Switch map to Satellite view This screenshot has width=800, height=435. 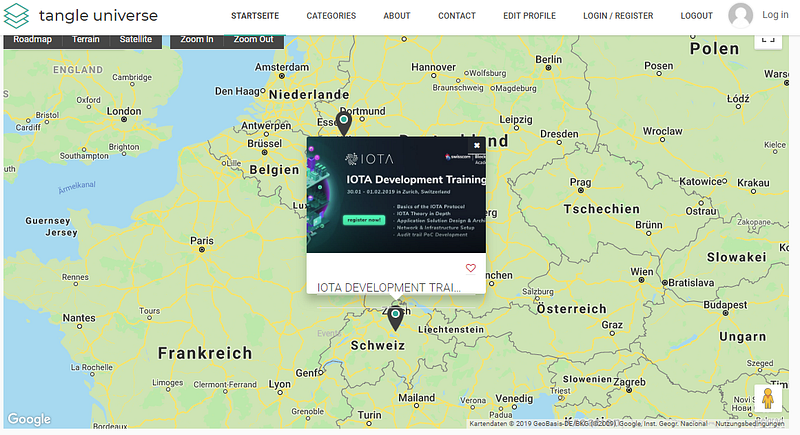point(136,40)
